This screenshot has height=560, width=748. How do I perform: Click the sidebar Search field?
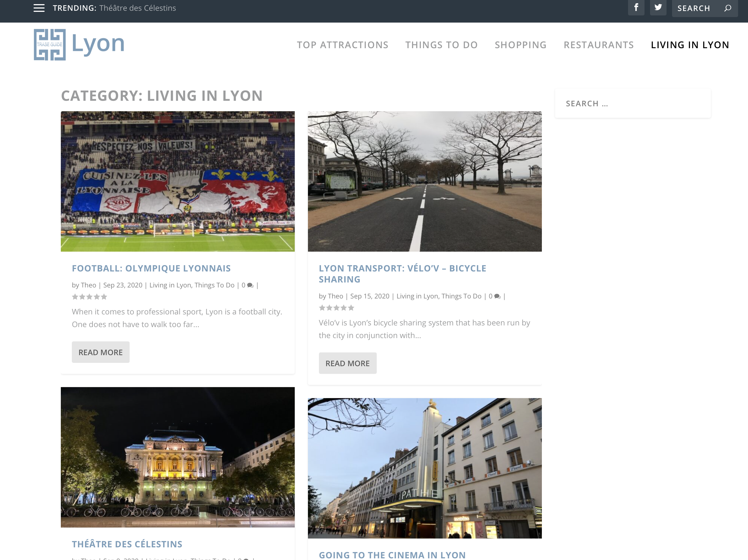(x=633, y=104)
